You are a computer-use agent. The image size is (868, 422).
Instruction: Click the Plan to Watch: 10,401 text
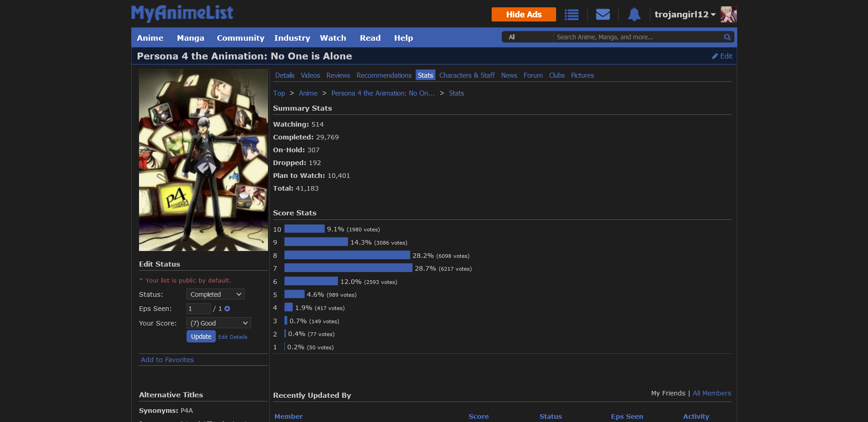tap(311, 176)
